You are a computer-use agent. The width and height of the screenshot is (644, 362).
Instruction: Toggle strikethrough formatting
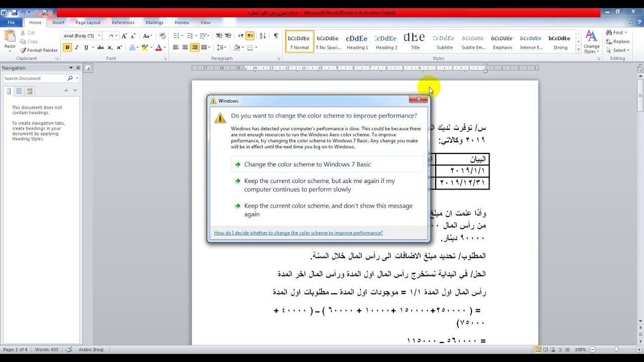pyautogui.click(x=100, y=47)
